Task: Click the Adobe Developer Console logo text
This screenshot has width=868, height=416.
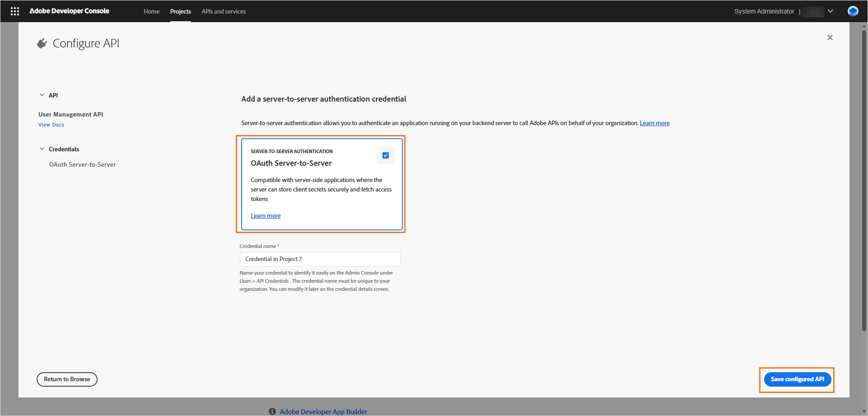Action: coord(69,11)
